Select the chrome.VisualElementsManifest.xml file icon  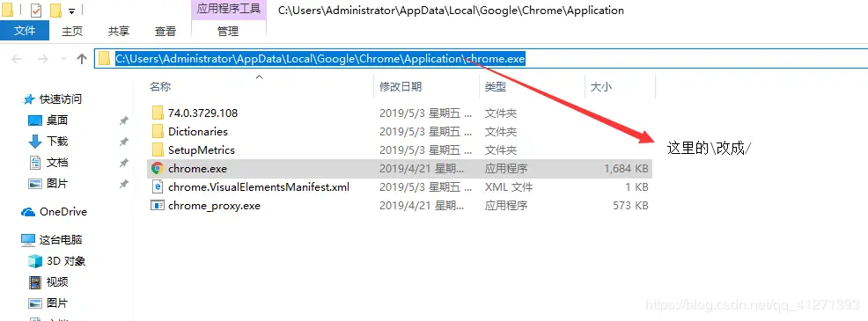(x=158, y=187)
